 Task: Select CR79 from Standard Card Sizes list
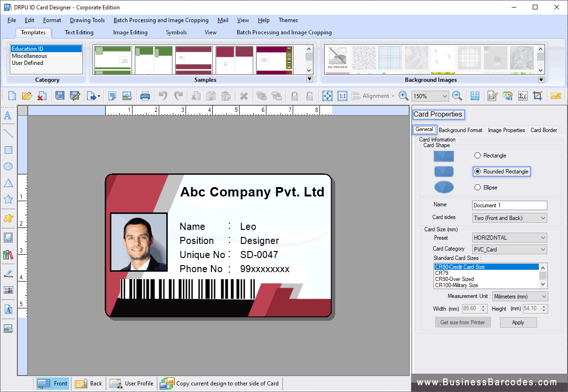point(441,272)
